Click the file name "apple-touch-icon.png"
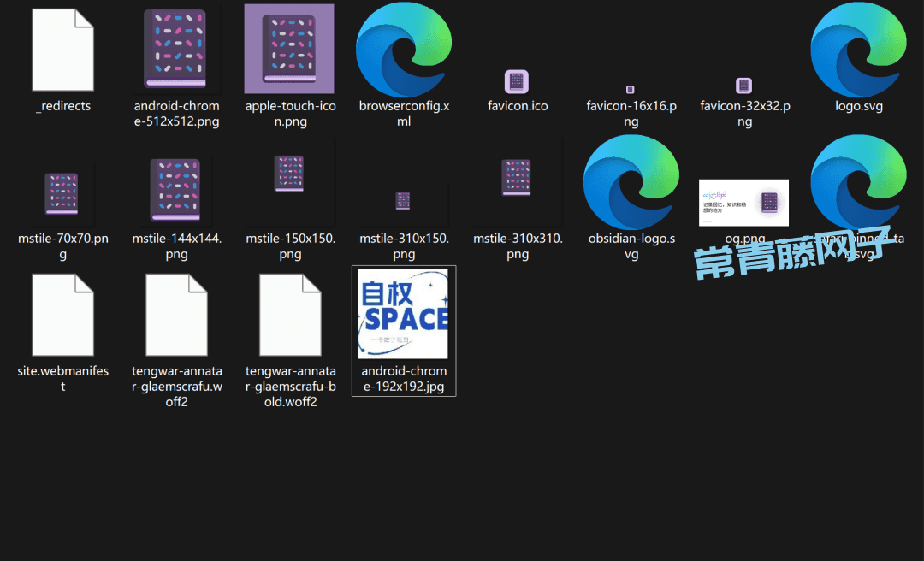924x561 pixels. click(291, 114)
